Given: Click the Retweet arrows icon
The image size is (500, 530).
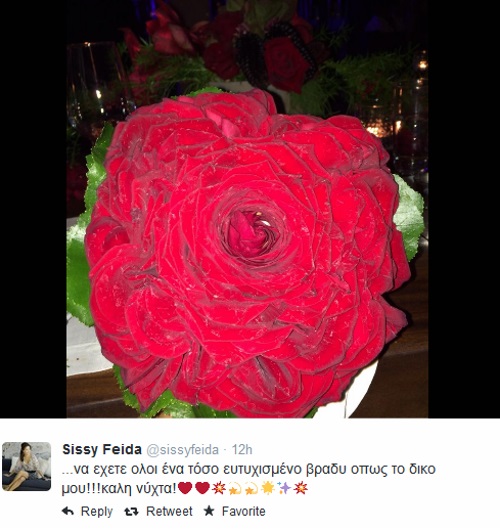Looking at the screenshot, I should tap(131, 512).
